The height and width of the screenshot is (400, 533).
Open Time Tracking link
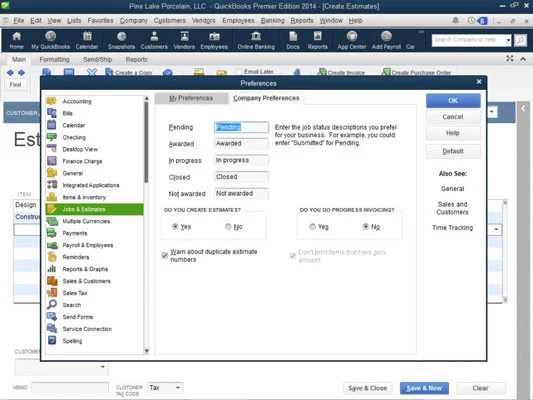point(452,228)
